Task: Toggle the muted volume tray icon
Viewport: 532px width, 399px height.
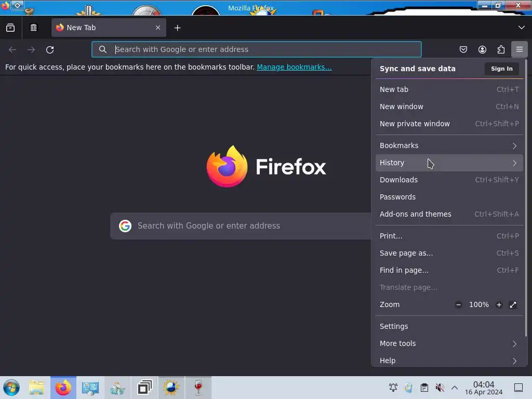Action: pos(440,388)
